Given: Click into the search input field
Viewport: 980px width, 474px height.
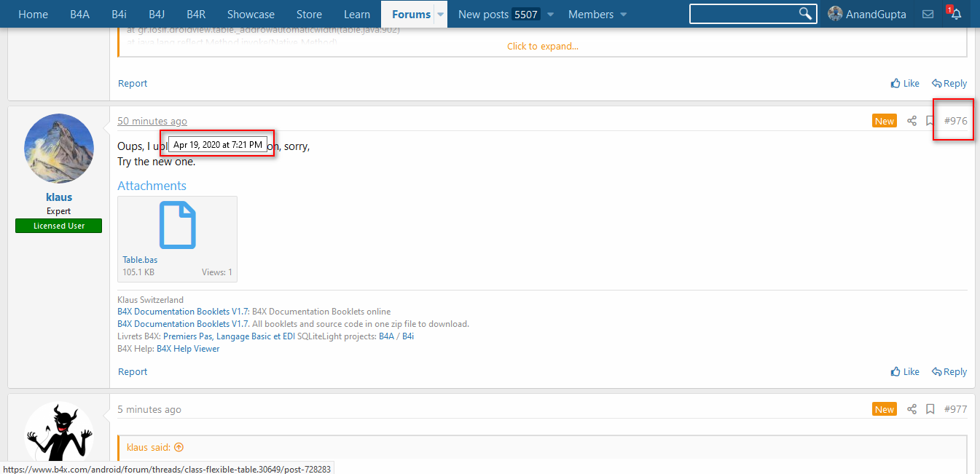Looking at the screenshot, I should point(743,14).
